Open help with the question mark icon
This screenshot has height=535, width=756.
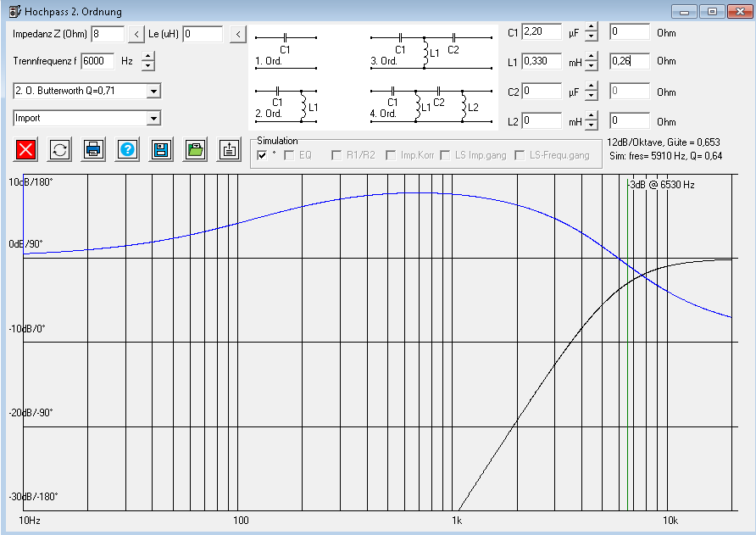(127, 149)
